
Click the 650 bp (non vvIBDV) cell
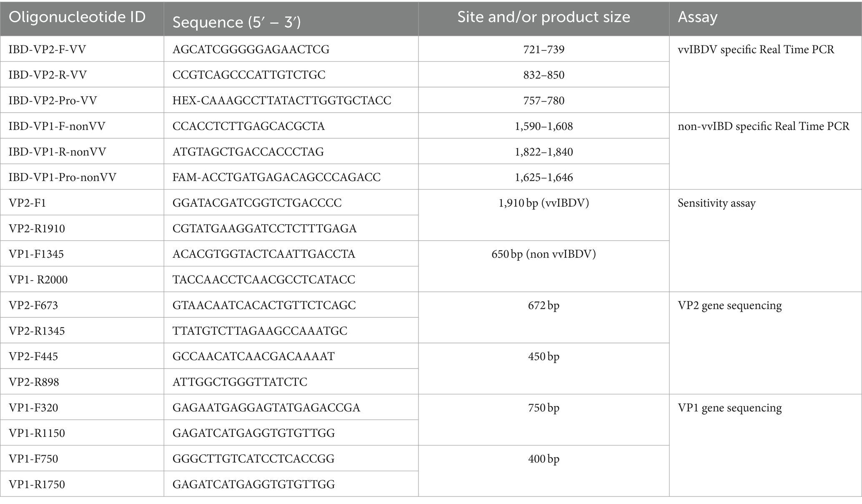pos(544,254)
